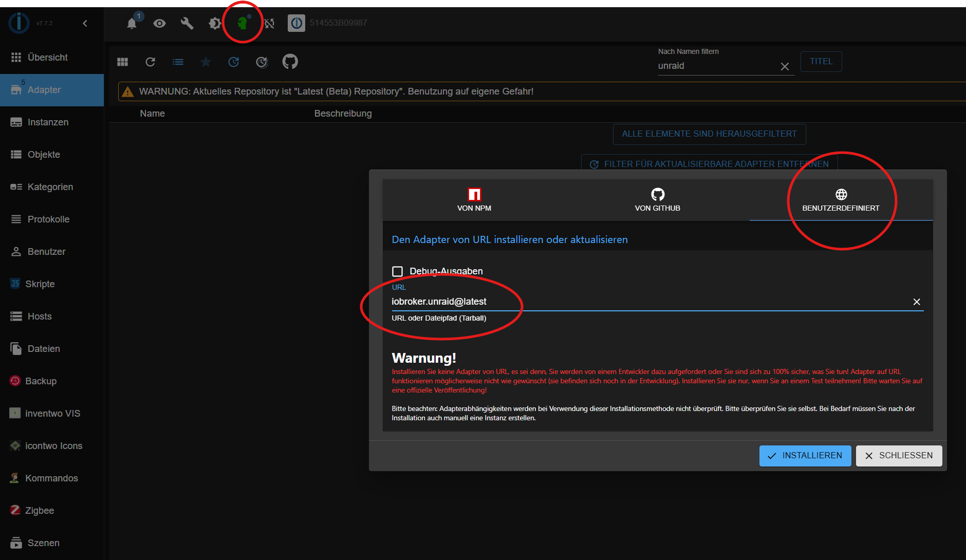Image resolution: width=966 pixels, height=560 pixels.
Task: Click host icon beside 514553B09987
Action: (x=296, y=23)
